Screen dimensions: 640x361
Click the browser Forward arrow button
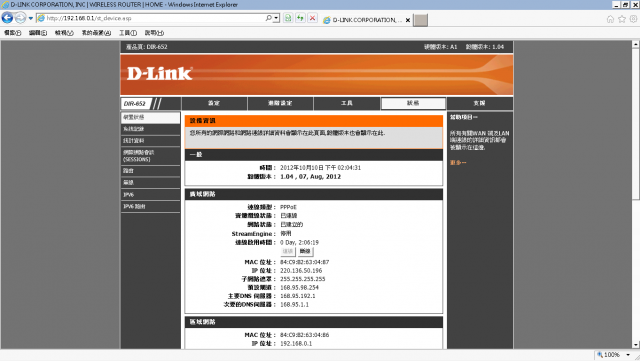coord(20,18)
